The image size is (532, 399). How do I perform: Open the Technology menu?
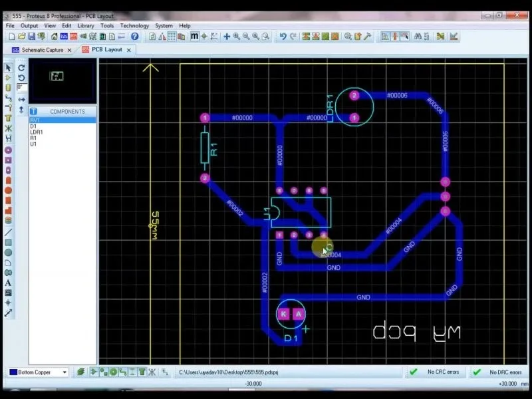[x=134, y=26]
